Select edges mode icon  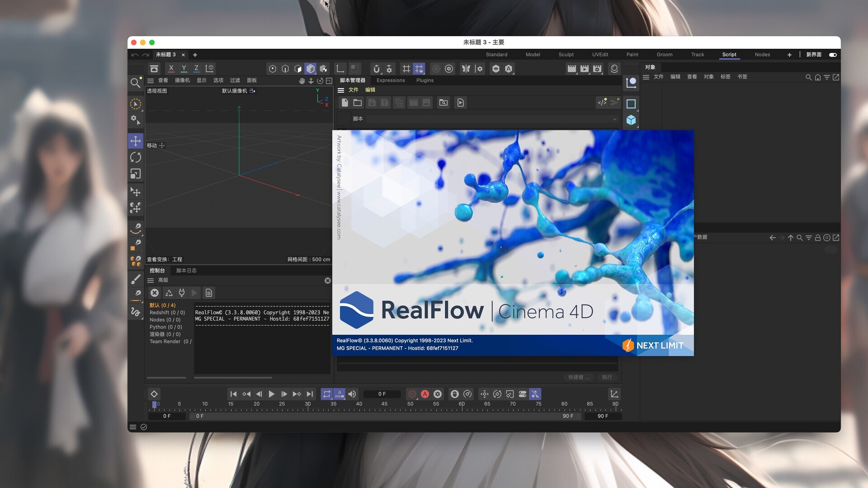(285, 69)
